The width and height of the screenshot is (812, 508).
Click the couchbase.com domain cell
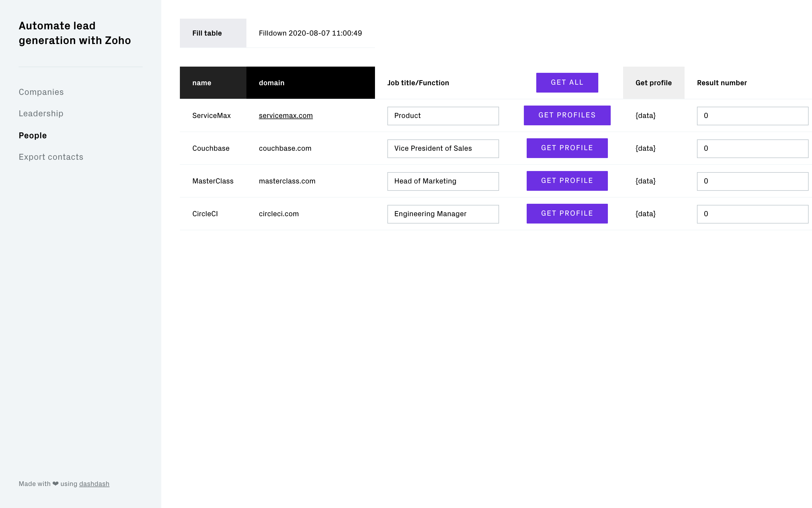click(285, 148)
